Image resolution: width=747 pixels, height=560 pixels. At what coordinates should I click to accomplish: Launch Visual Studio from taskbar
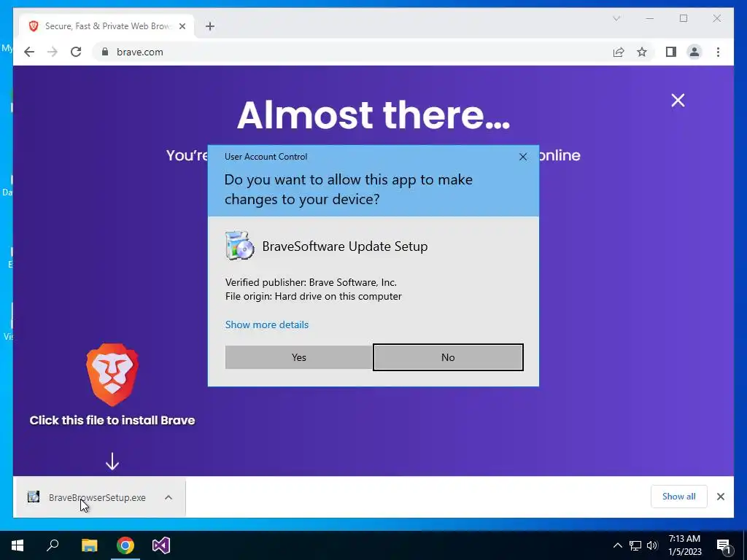(x=161, y=545)
